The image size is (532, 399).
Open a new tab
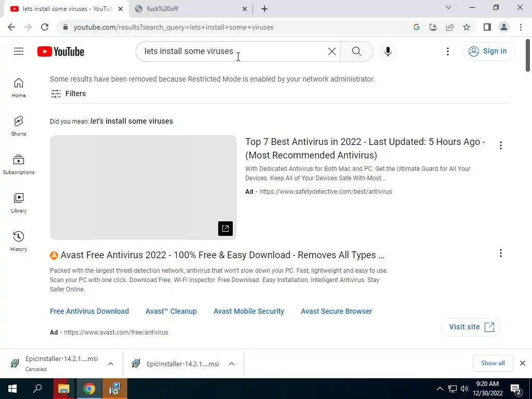coord(264,9)
